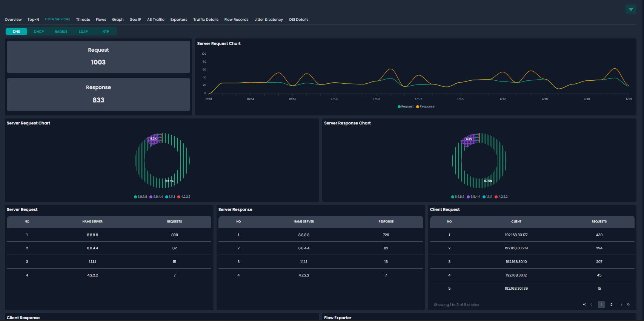Toggle 1.1.1.1 legend in Server Response donut
This screenshot has width=644, height=321.
tap(487, 197)
